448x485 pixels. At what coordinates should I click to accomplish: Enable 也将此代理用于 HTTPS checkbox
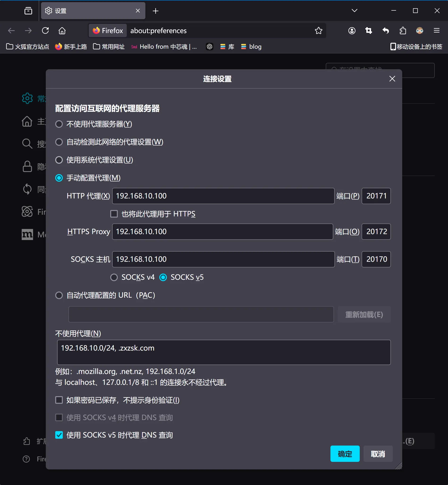114,214
